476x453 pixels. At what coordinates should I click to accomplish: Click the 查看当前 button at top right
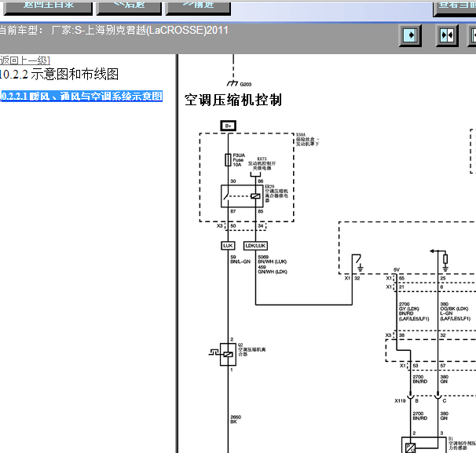click(x=455, y=8)
